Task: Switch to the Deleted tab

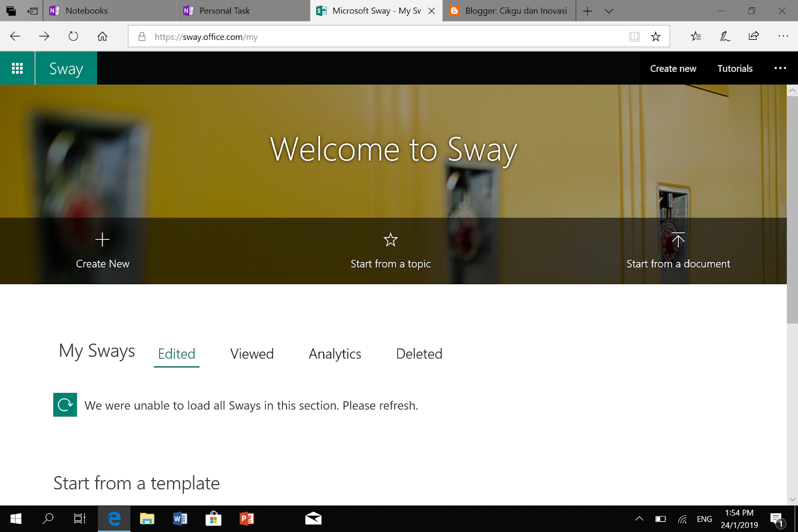Action: [x=419, y=354]
